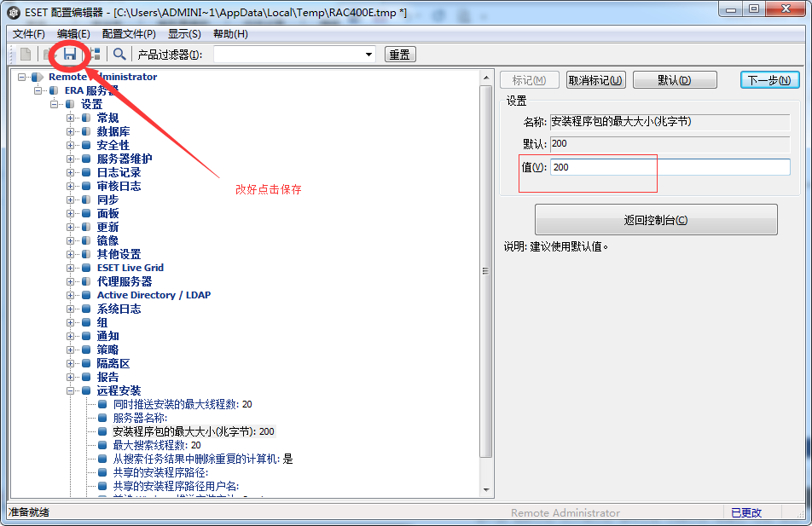Click the icon beside 面板 node
812x526 pixels.
click(86, 213)
